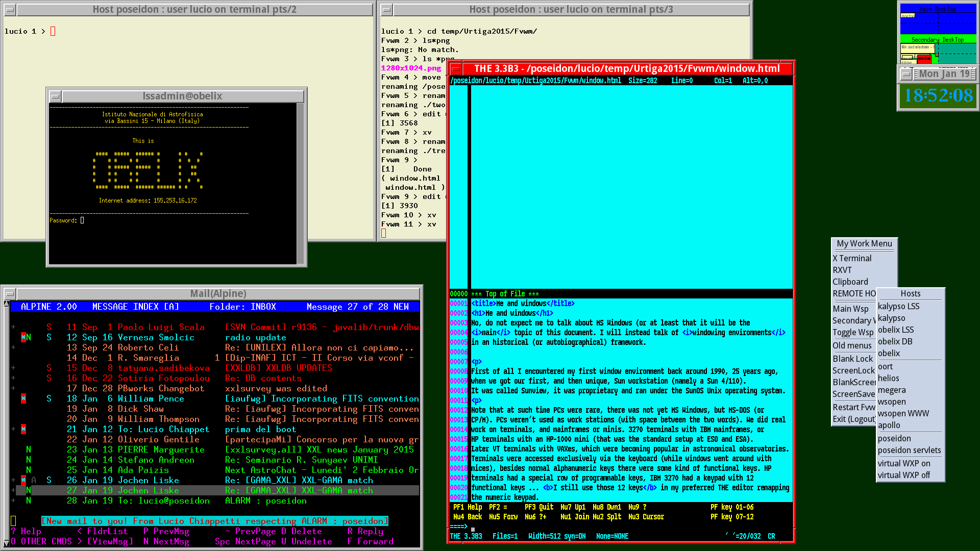
Task: Click the down arrow of Alpine's scrollbar
Action: [x=7, y=544]
